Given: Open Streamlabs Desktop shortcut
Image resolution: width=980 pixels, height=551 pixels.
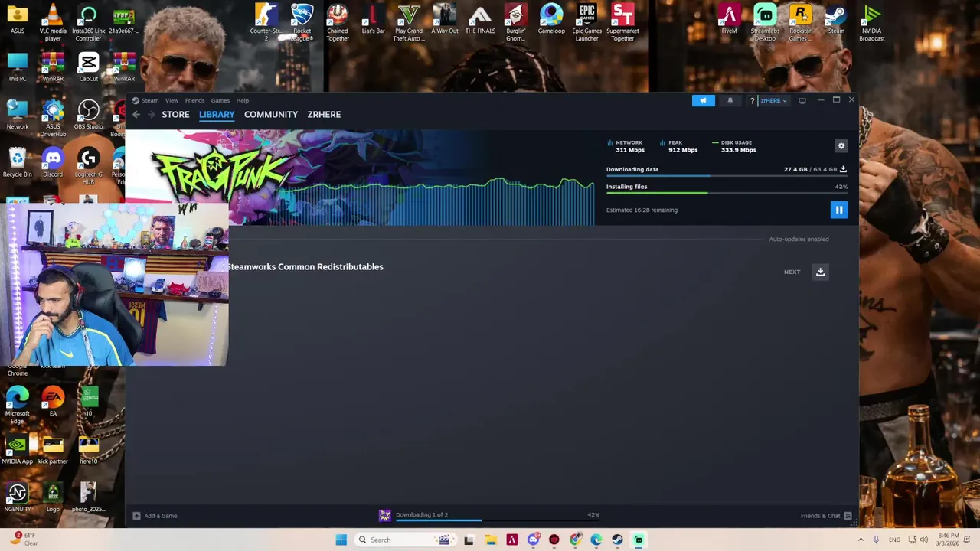Looking at the screenshot, I should 765,23.
